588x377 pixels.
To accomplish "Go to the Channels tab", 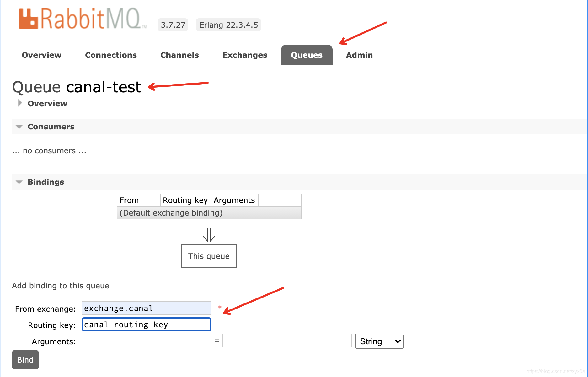I will coord(179,55).
